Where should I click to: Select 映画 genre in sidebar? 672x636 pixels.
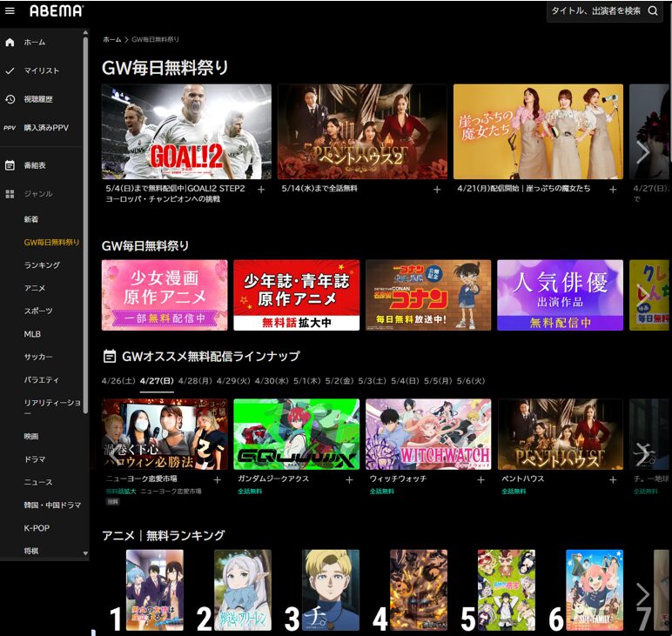click(31, 437)
